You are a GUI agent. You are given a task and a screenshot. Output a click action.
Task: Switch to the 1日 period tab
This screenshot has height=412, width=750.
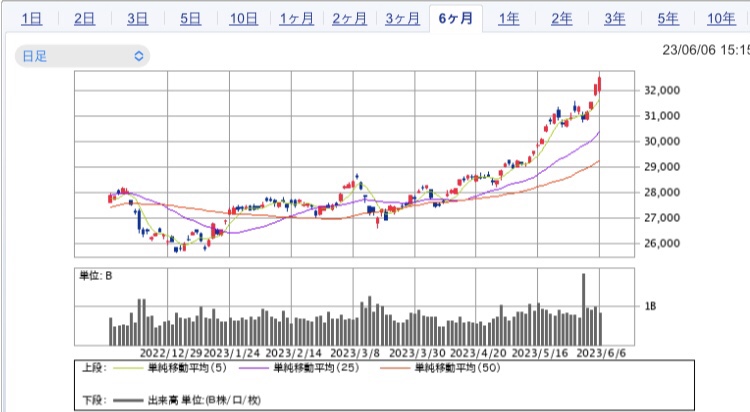coord(32,19)
